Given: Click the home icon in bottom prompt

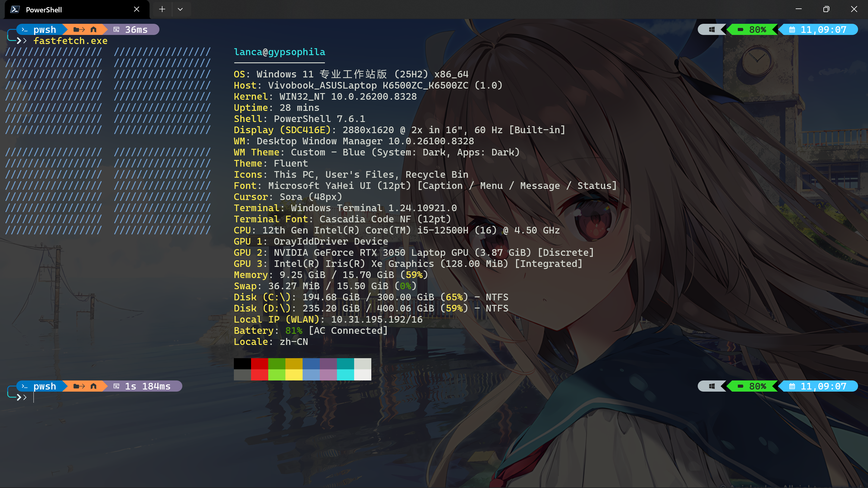Looking at the screenshot, I should (x=93, y=386).
